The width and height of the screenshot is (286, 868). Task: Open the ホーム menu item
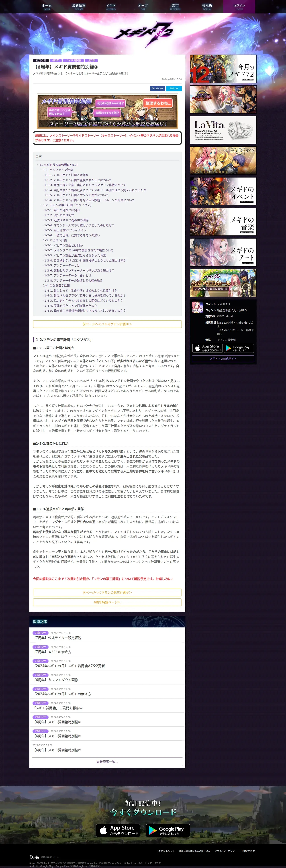[47, 7]
